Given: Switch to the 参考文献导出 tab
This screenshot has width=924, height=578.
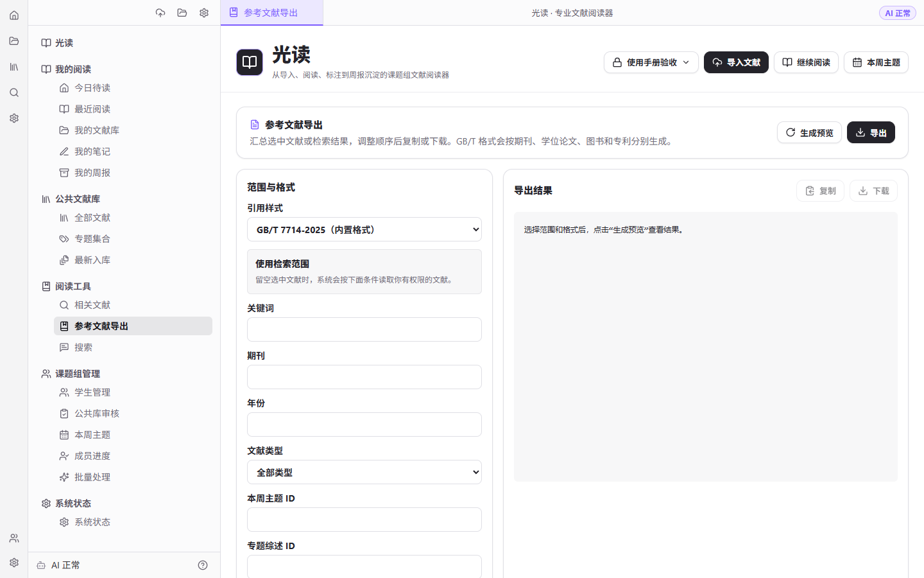Looking at the screenshot, I should coord(271,13).
